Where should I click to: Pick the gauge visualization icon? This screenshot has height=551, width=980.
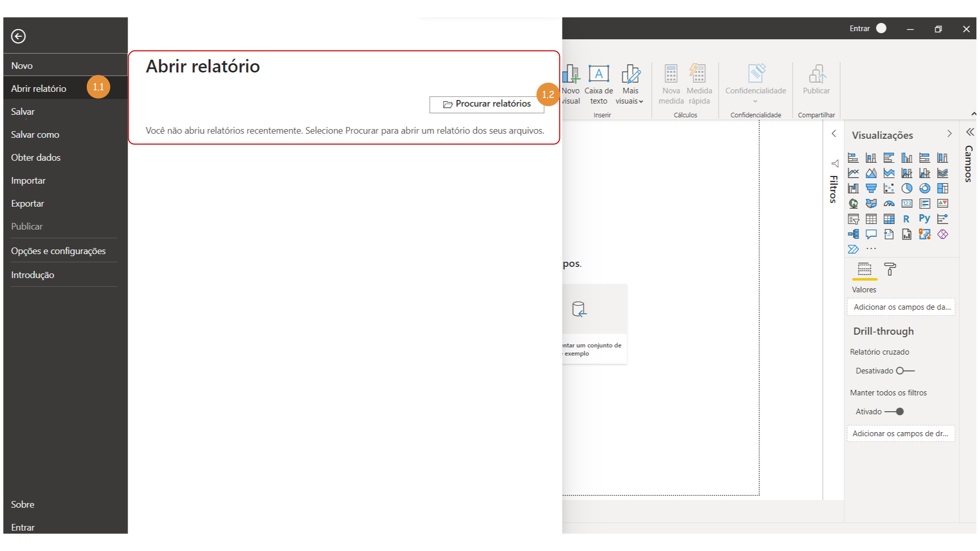pos(889,204)
